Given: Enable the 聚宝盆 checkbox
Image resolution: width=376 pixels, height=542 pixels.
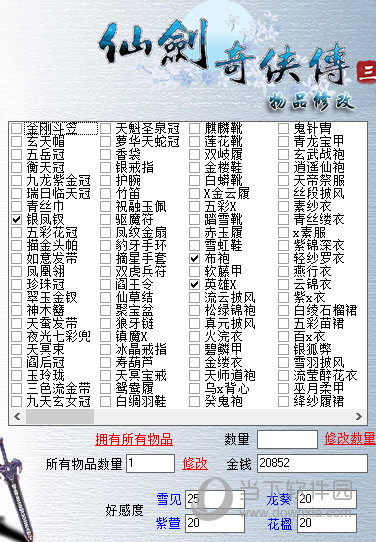Looking at the screenshot, I should [x=105, y=310].
